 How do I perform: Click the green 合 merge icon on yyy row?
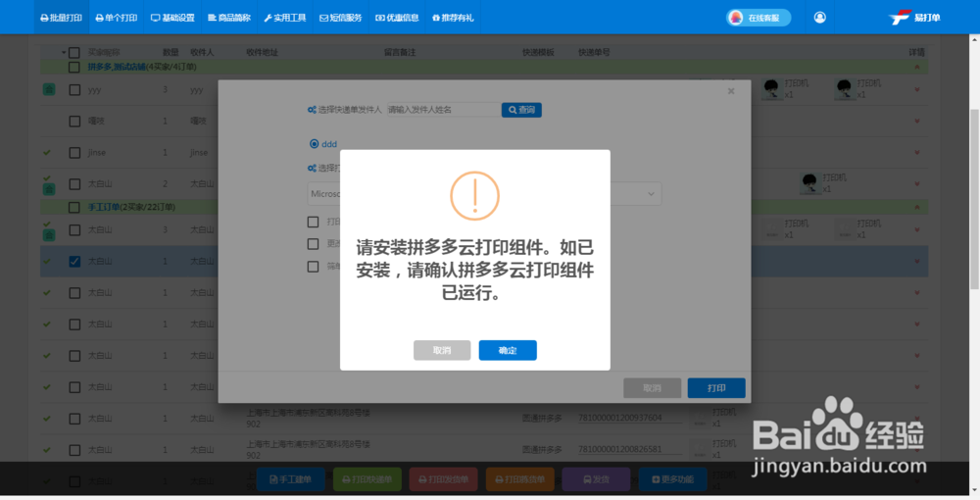tap(49, 90)
